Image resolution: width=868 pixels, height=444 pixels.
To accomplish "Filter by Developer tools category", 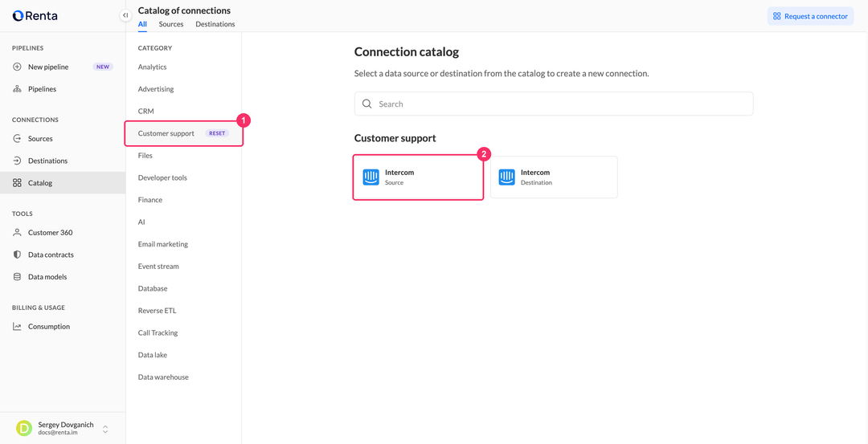I will (x=162, y=177).
